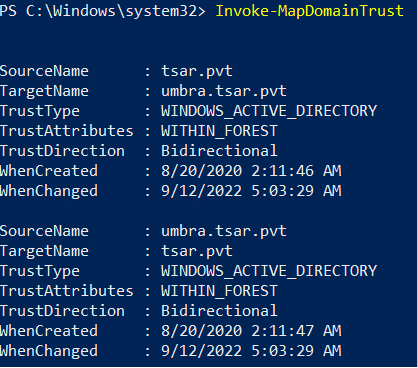Click the second Bidirectional trust direction value

pyautogui.click(x=219, y=311)
